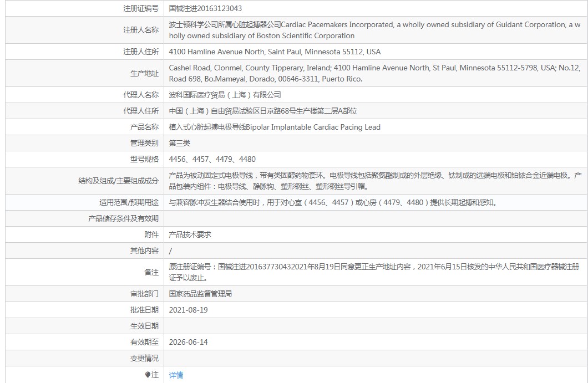Click the Cardiac Pacemakers Incorporated registrant name

[x=374, y=30]
